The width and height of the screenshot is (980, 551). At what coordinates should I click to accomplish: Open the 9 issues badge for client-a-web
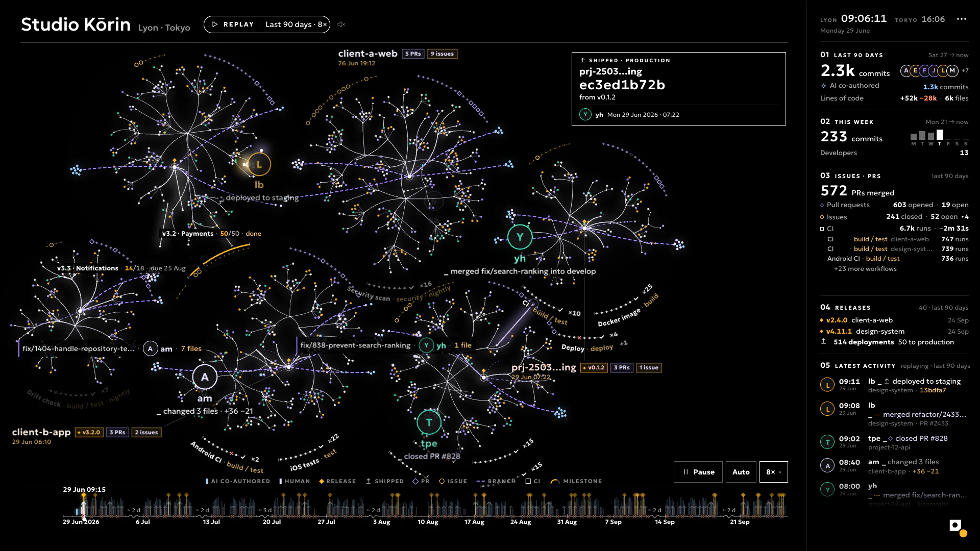pos(442,54)
